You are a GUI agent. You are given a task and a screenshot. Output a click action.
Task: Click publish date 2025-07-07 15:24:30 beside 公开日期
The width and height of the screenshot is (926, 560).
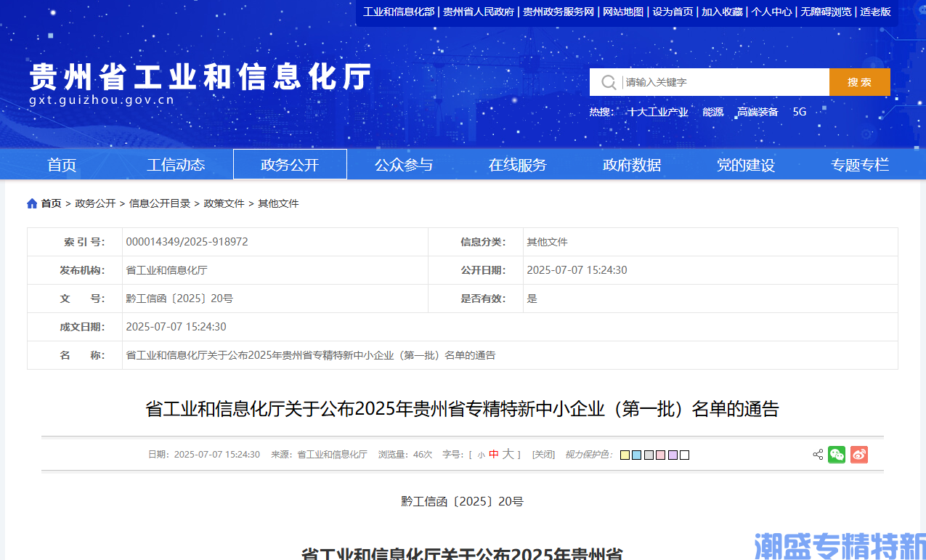coord(577,270)
